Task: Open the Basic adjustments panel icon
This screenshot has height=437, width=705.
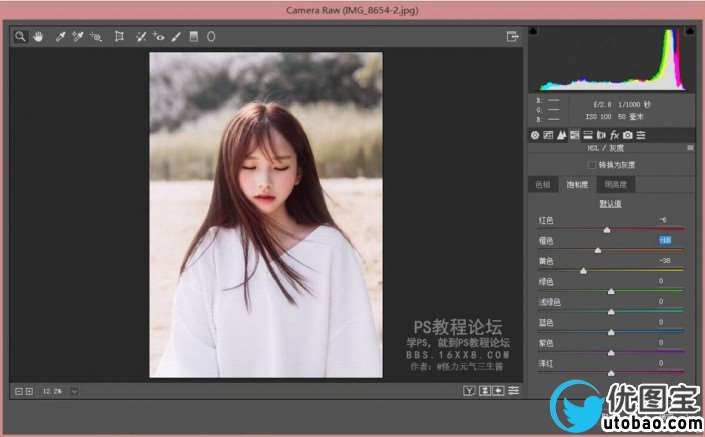Action: click(535, 134)
